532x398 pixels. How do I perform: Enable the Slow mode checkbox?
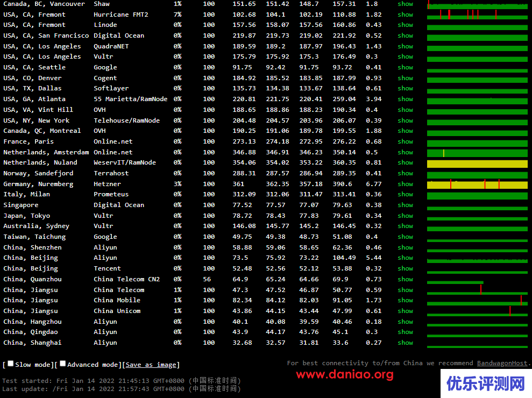coord(11,364)
